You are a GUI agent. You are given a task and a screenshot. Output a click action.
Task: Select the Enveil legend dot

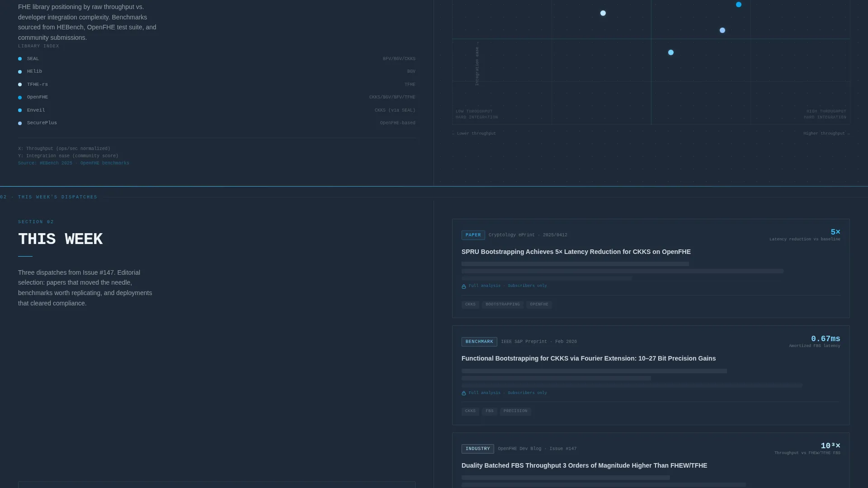[x=20, y=110]
